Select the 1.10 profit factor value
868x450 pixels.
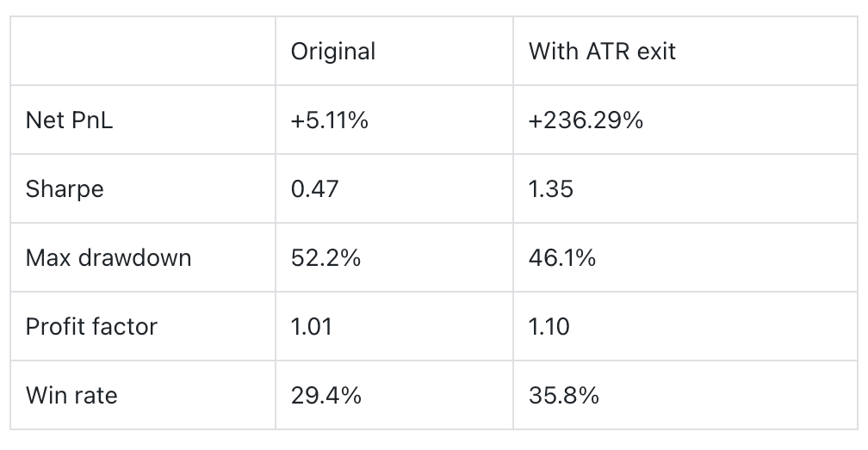[549, 327]
